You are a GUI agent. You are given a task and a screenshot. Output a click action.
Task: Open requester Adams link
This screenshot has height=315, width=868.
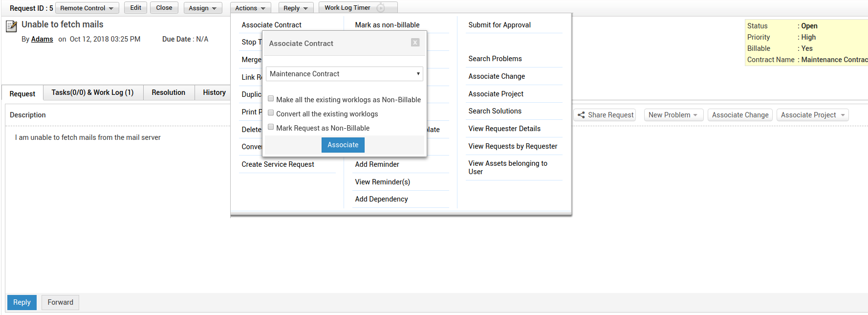(x=42, y=39)
